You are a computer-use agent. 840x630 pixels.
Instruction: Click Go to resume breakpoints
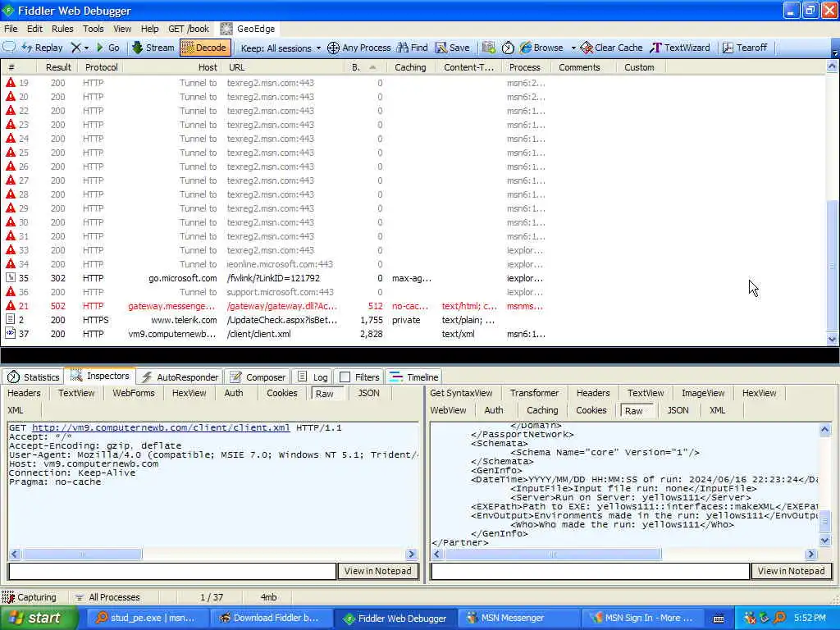(x=107, y=48)
